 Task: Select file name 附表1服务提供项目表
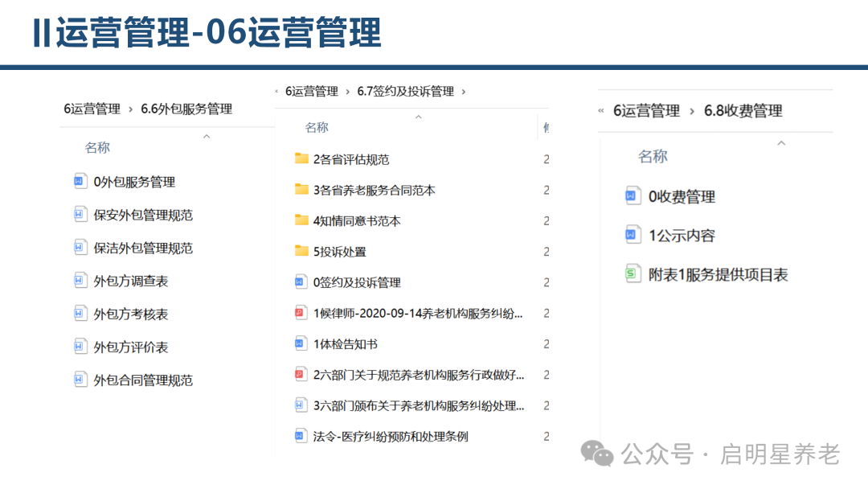point(718,275)
